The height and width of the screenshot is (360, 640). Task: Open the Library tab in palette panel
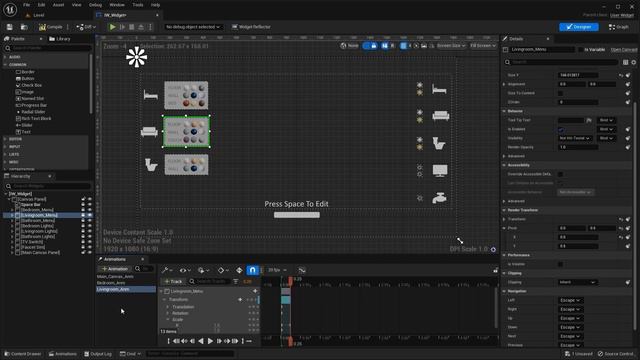coord(60,39)
